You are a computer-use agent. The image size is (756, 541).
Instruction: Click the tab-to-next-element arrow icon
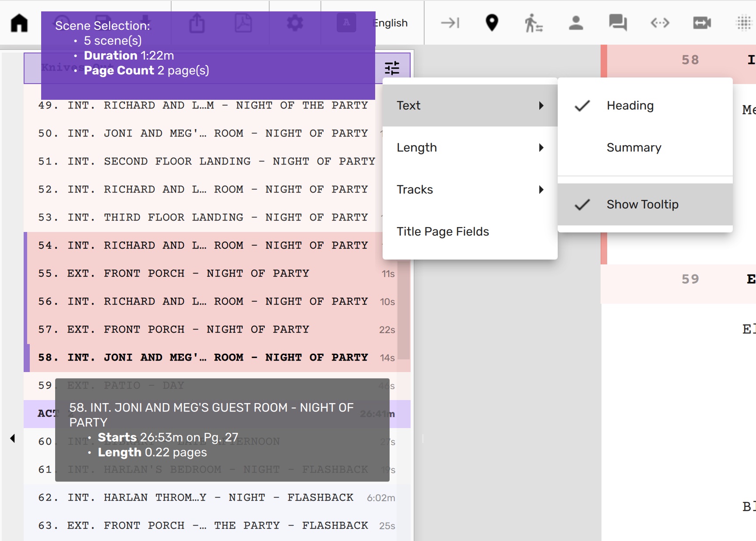click(x=450, y=23)
